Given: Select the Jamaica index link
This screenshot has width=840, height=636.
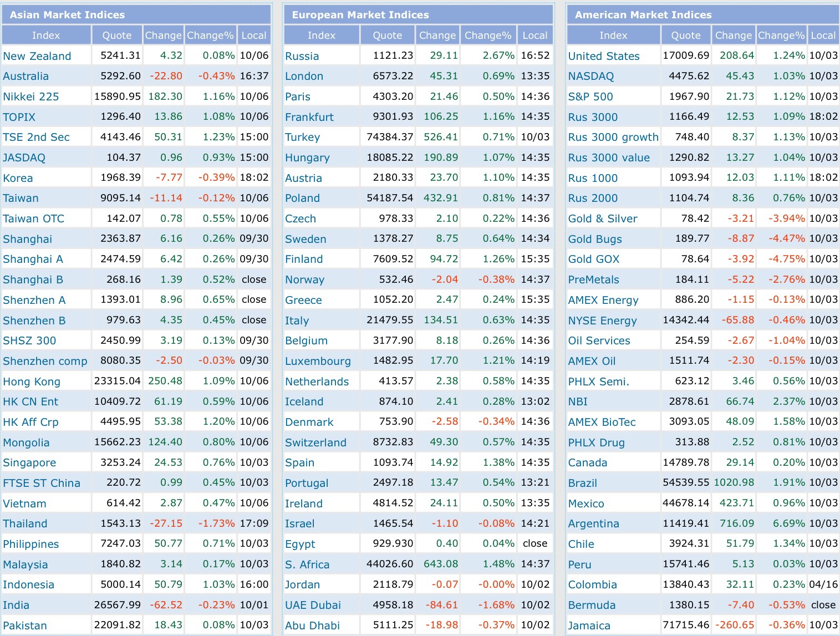Looking at the screenshot, I should [589, 625].
